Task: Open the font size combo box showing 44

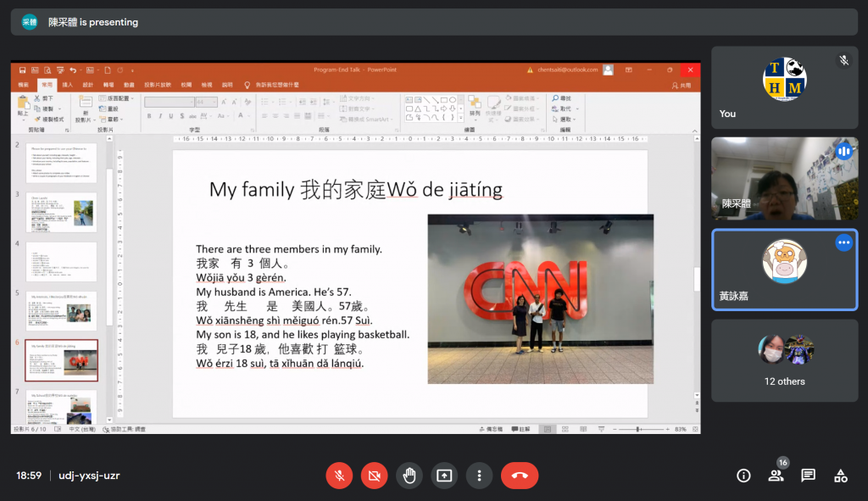Action: tap(206, 103)
